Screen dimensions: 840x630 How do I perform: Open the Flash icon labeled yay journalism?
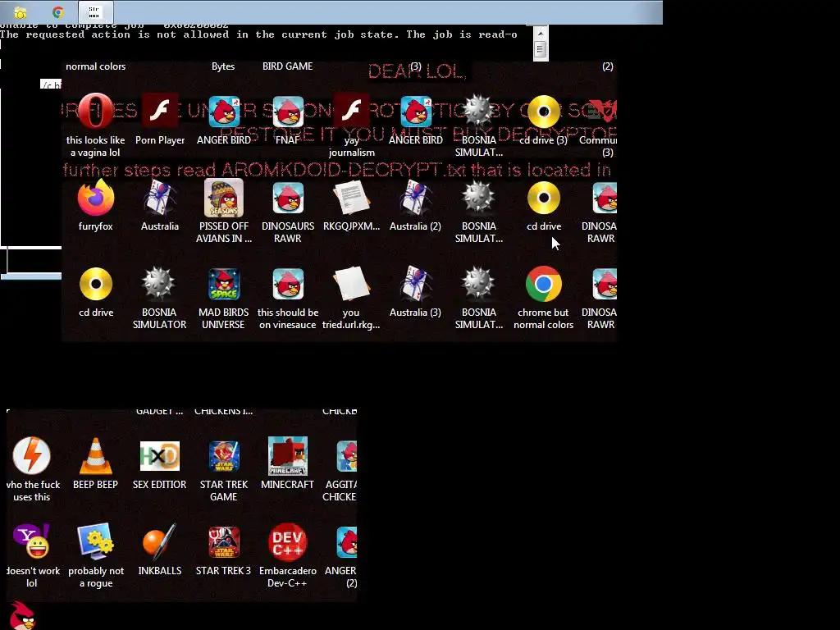pos(351,111)
